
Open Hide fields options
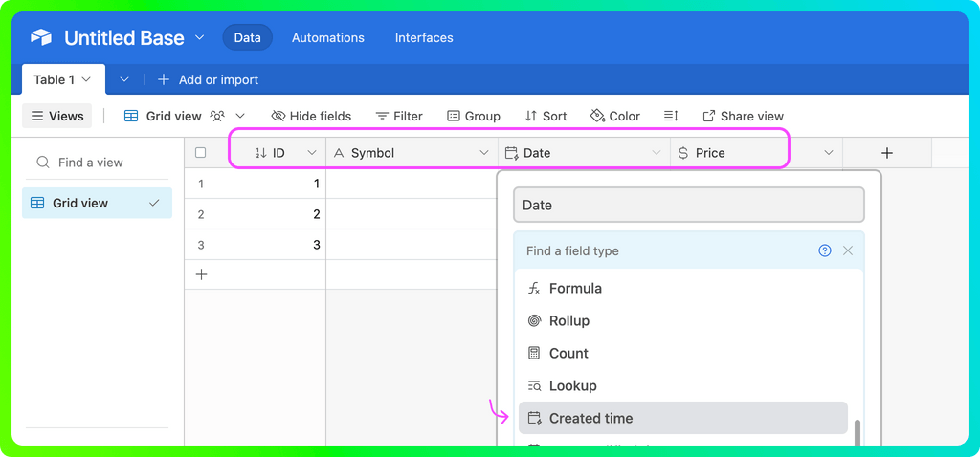coord(311,116)
